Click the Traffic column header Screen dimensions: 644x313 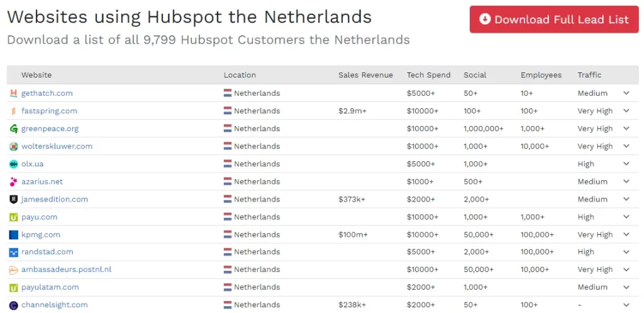589,75
